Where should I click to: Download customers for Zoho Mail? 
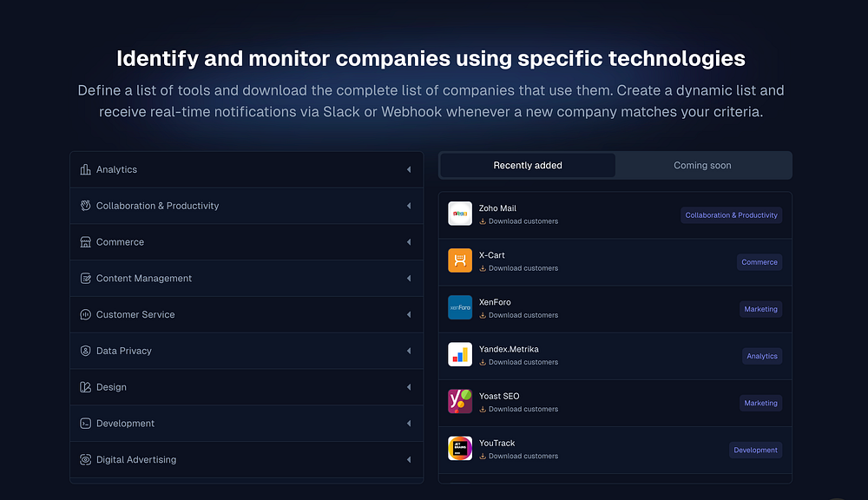(519, 221)
